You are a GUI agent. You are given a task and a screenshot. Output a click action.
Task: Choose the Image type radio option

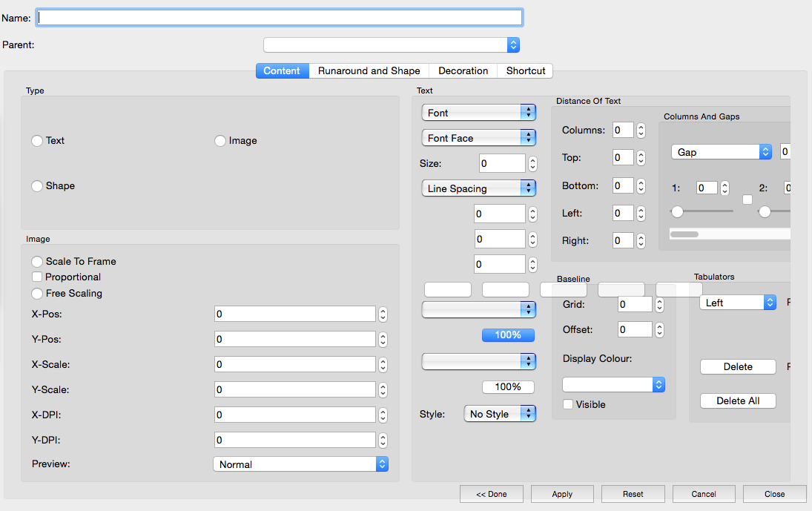[220, 141]
